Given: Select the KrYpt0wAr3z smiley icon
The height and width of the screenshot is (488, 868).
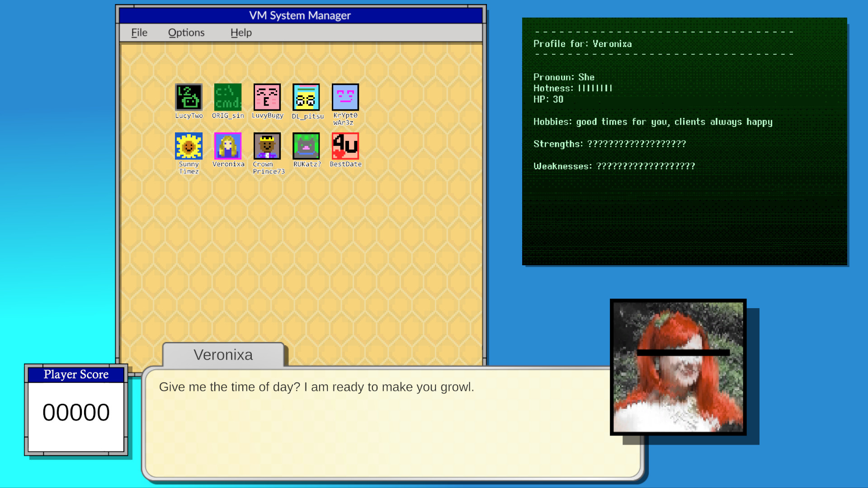Looking at the screenshot, I should [345, 97].
